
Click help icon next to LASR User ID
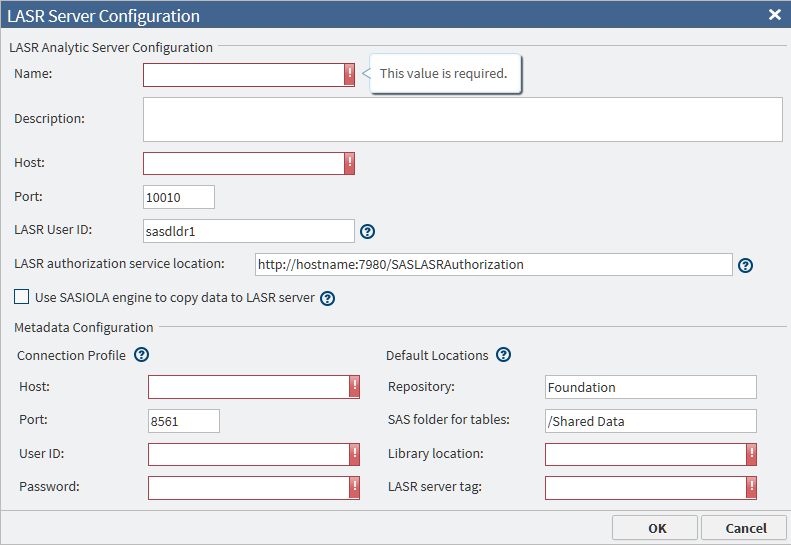pos(367,231)
